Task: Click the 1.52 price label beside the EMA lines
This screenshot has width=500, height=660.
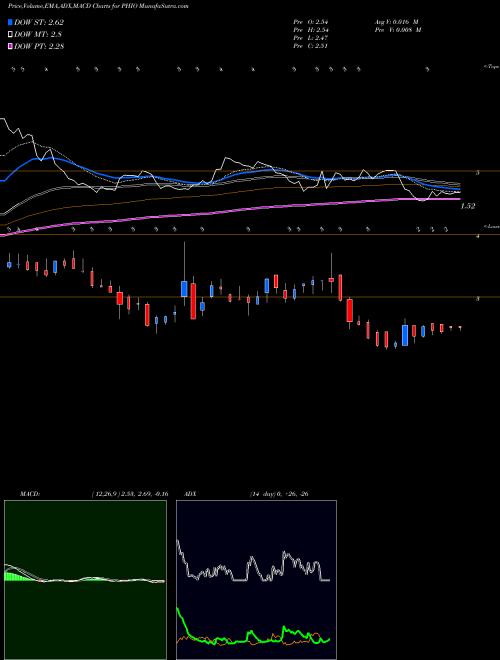Action: click(468, 206)
